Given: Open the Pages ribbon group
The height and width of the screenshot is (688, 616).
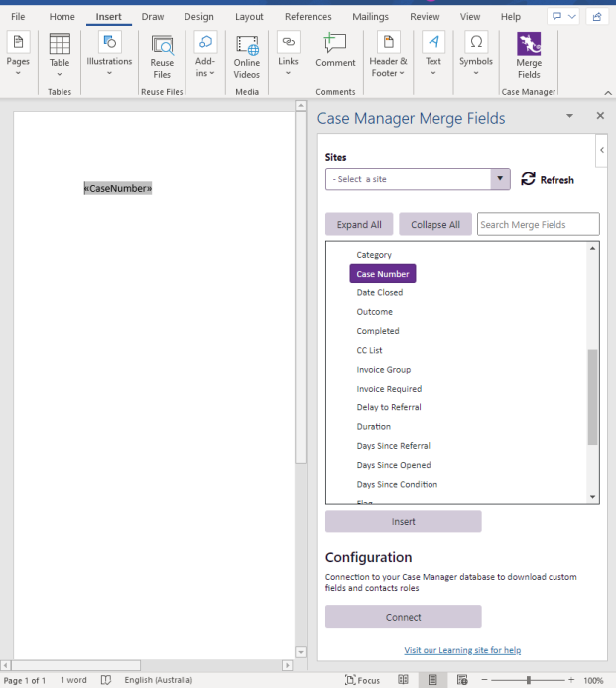Looking at the screenshot, I should click(18, 54).
